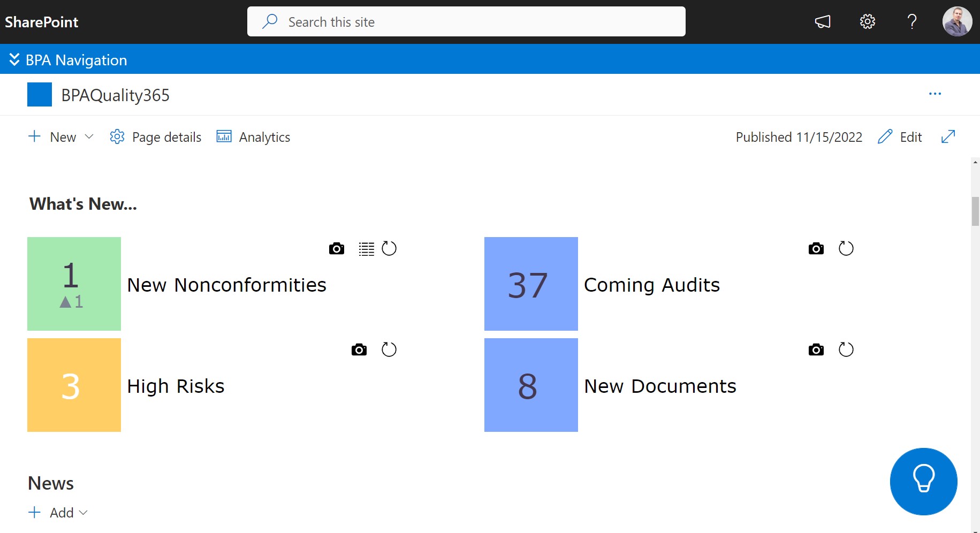The width and height of the screenshot is (980, 533).
Task: Click the What's New... heading
Action: click(83, 204)
